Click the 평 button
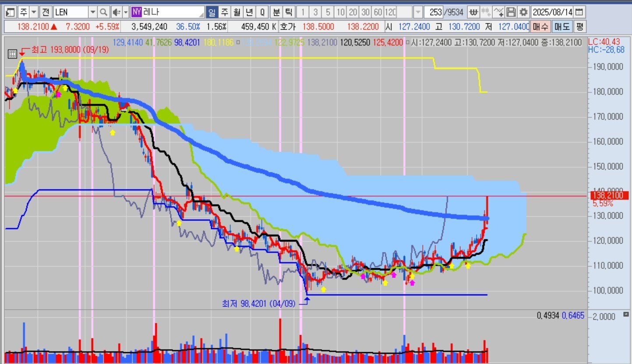This screenshot has height=364, width=632. [579, 27]
